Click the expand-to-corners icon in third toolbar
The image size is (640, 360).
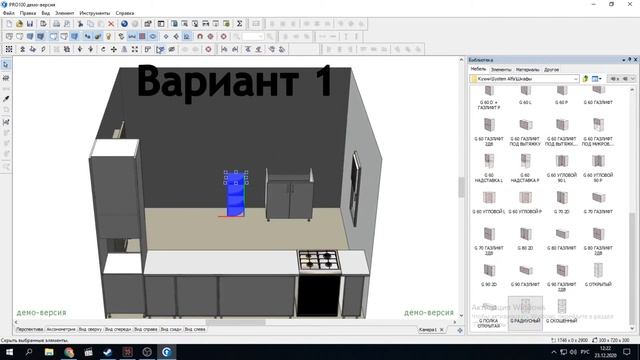click(x=135, y=49)
